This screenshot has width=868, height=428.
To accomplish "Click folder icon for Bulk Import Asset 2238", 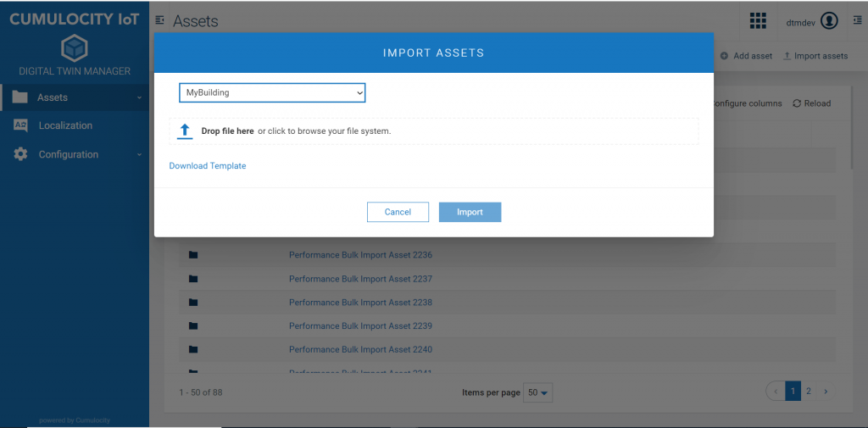I will pos(192,303).
